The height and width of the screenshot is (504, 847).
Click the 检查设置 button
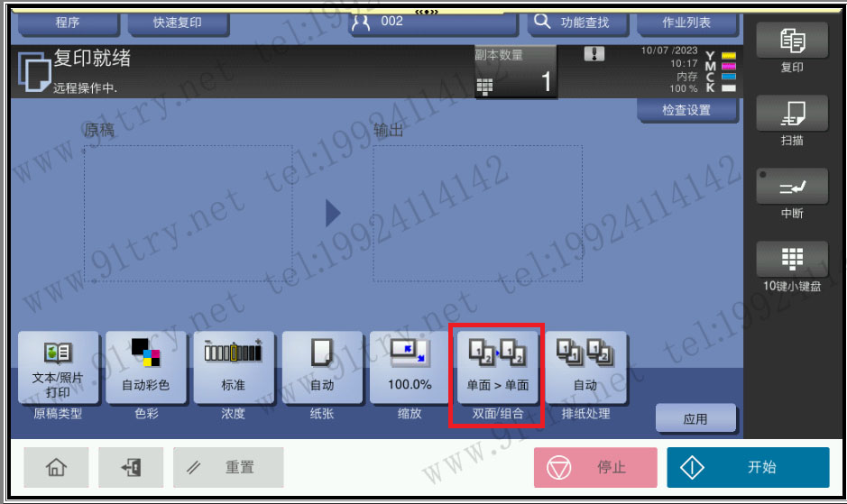tap(687, 111)
